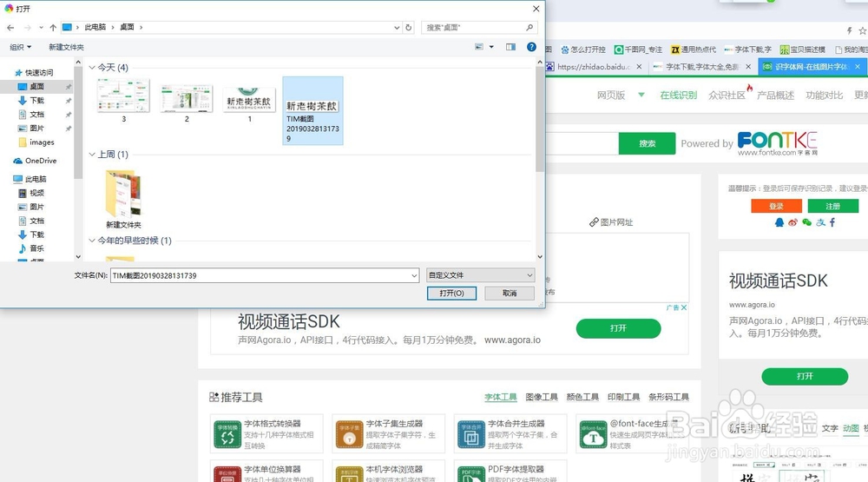
Task: Collapse the 上周 (1) group
Action: (92, 154)
